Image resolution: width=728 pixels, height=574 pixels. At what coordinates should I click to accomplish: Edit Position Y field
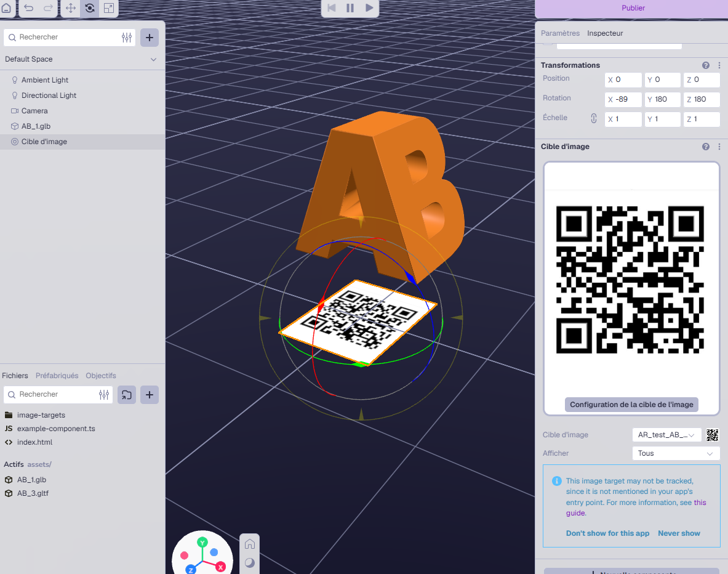663,80
